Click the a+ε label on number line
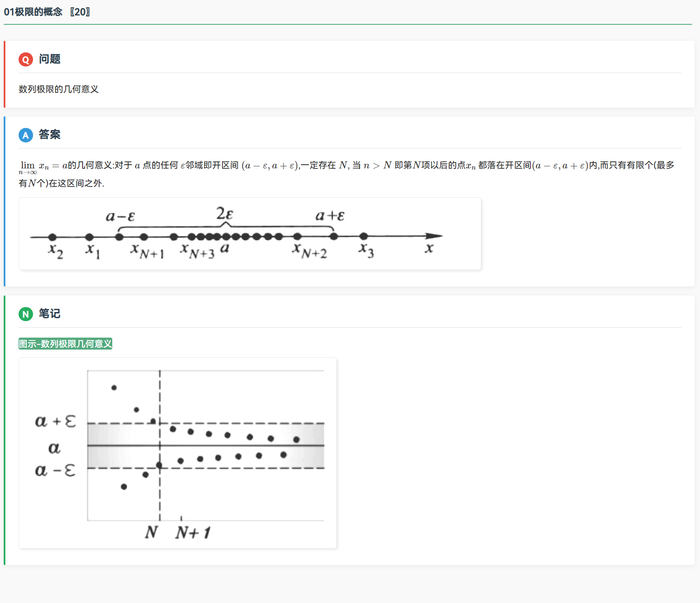 tap(330, 215)
